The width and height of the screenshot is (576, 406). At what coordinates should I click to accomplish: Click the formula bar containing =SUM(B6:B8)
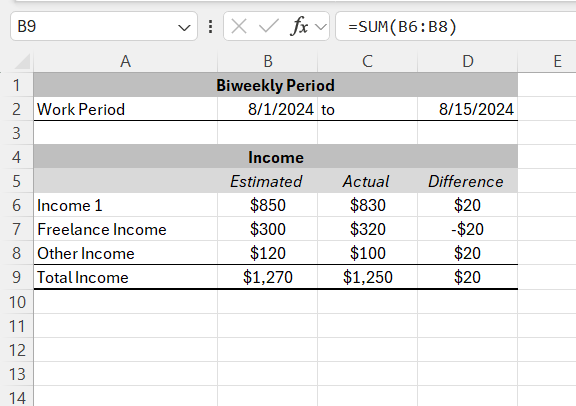coord(456,26)
